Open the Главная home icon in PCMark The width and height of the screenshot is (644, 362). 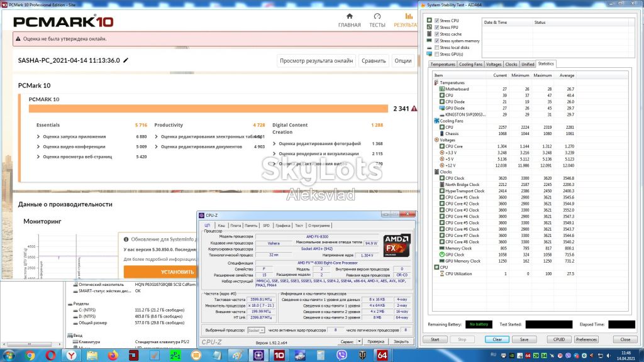pyautogui.click(x=350, y=16)
